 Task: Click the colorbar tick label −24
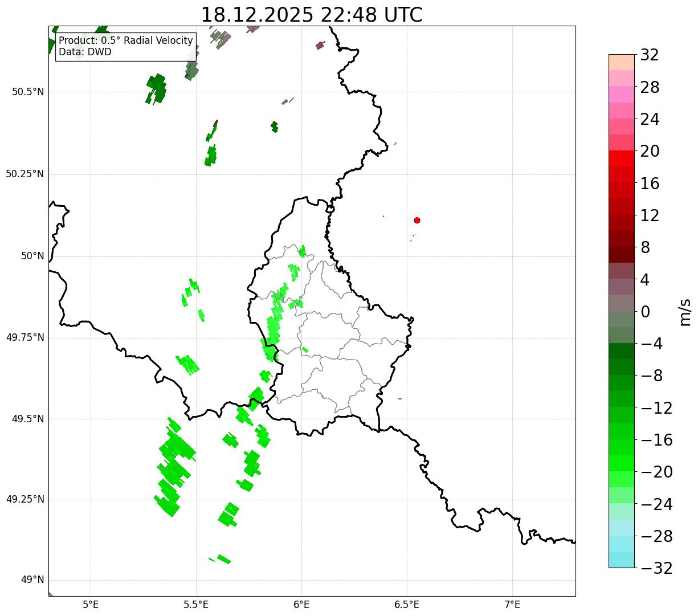click(656, 504)
